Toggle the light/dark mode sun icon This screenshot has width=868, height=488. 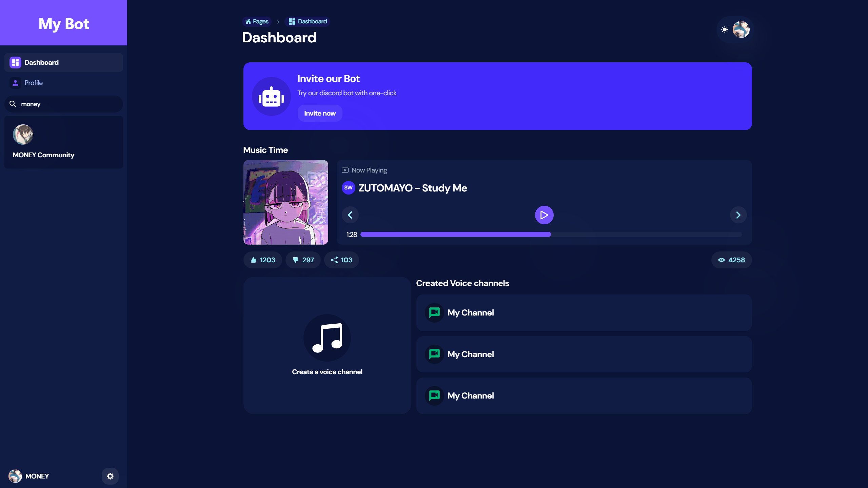(x=725, y=29)
